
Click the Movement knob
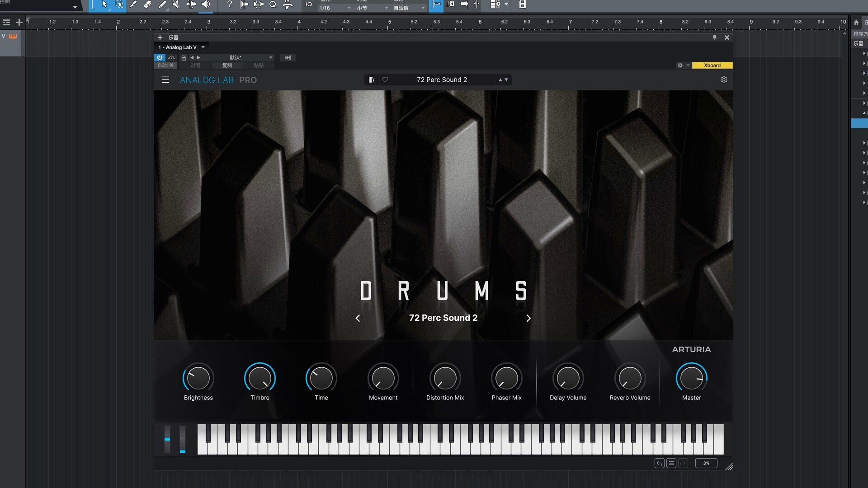tap(383, 378)
